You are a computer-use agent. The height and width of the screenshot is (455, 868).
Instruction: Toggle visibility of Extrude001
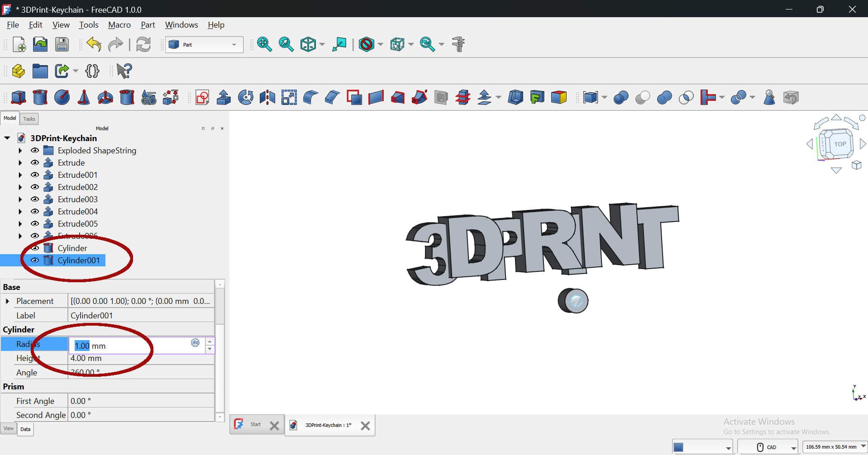35,175
